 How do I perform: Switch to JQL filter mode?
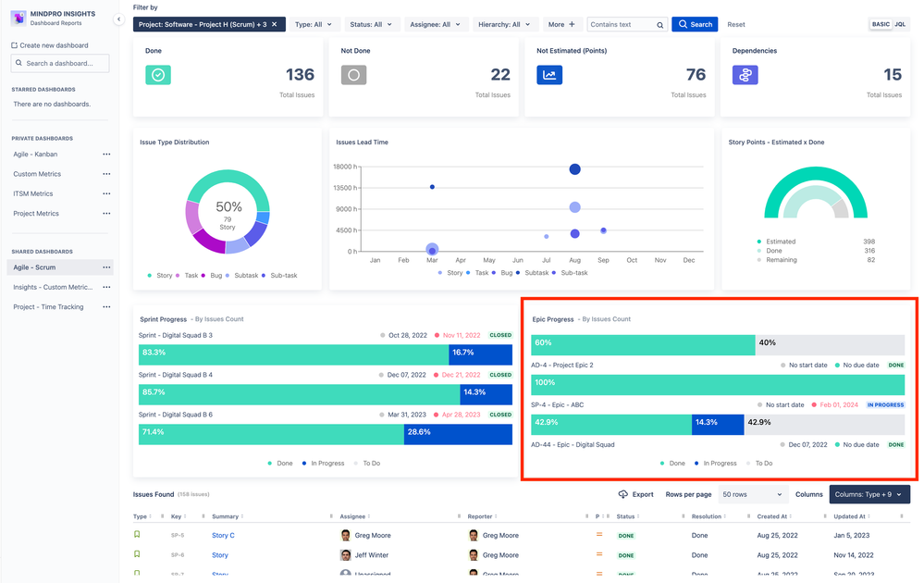coord(900,24)
